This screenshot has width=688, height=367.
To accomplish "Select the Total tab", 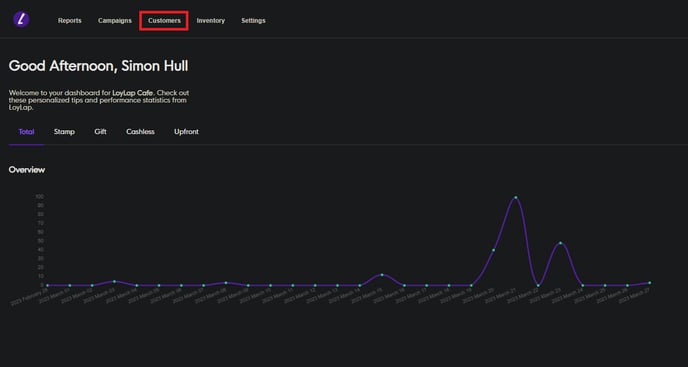I will coord(26,132).
